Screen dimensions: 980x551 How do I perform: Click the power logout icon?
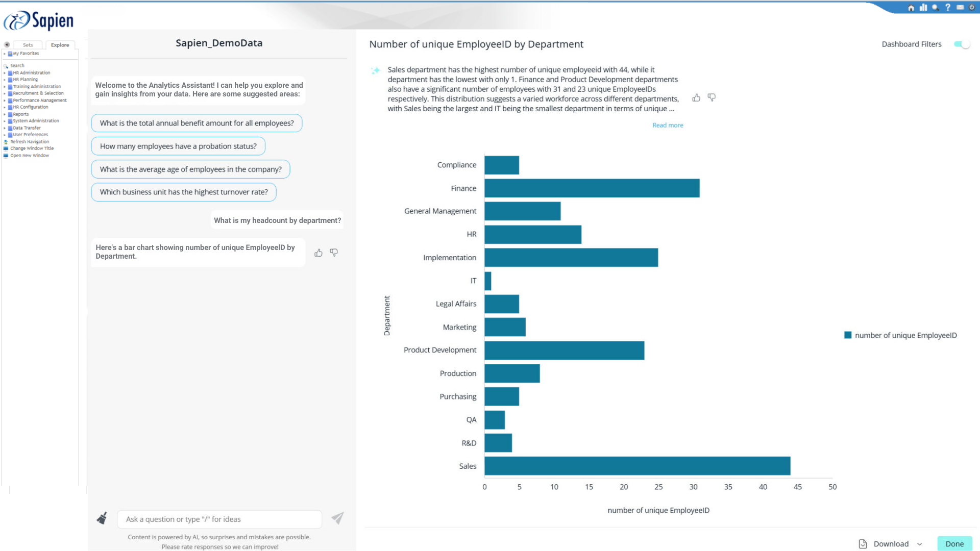click(972, 8)
